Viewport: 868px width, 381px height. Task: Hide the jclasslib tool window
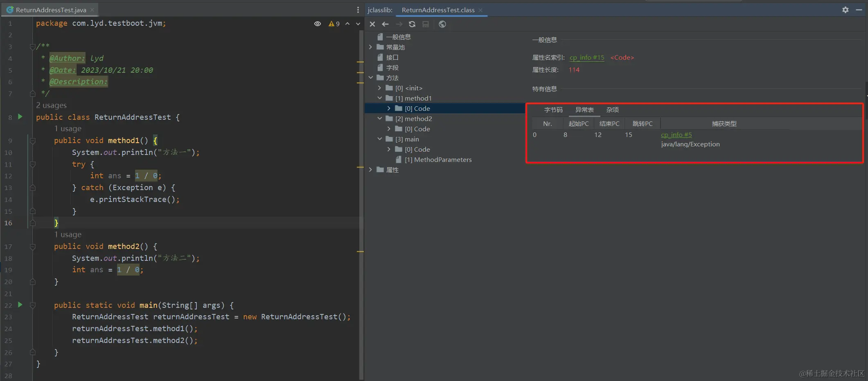[859, 10]
